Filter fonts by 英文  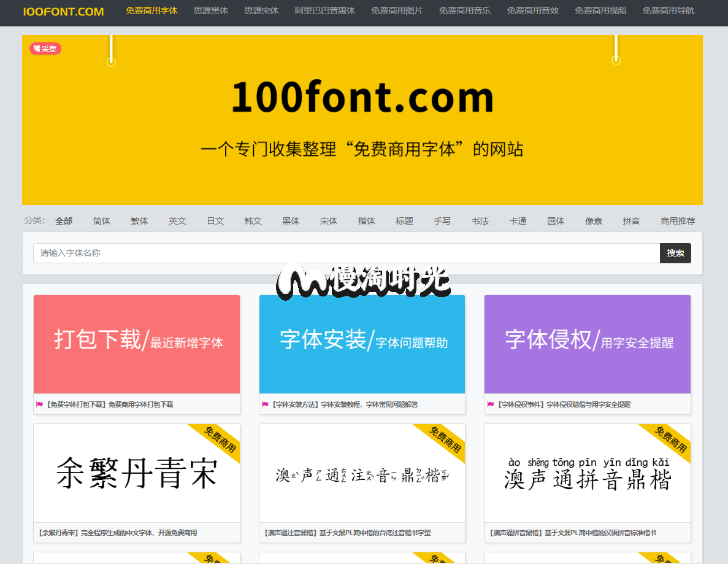coord(177,221)
